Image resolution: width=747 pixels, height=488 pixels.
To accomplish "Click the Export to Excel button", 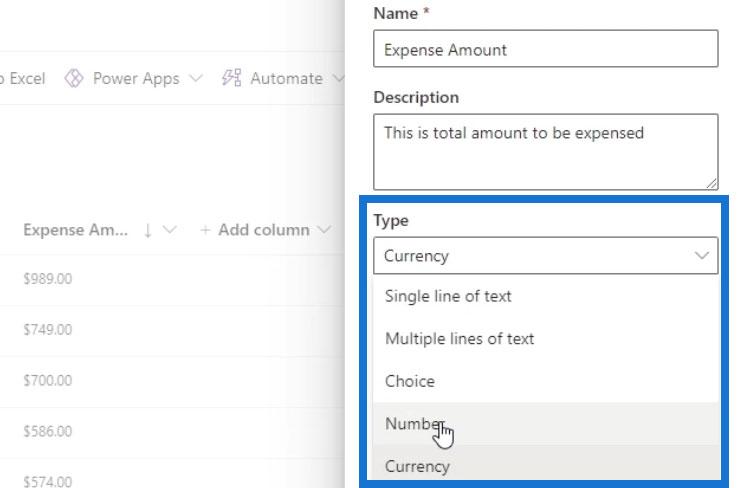I will tap(22, 79).
